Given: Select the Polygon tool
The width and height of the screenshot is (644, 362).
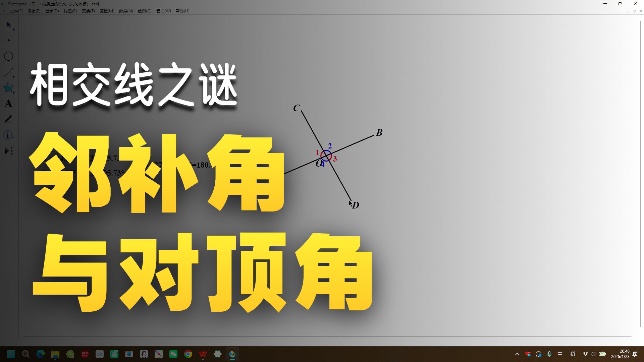Looking at the screenshot, I should pos(9,88).
